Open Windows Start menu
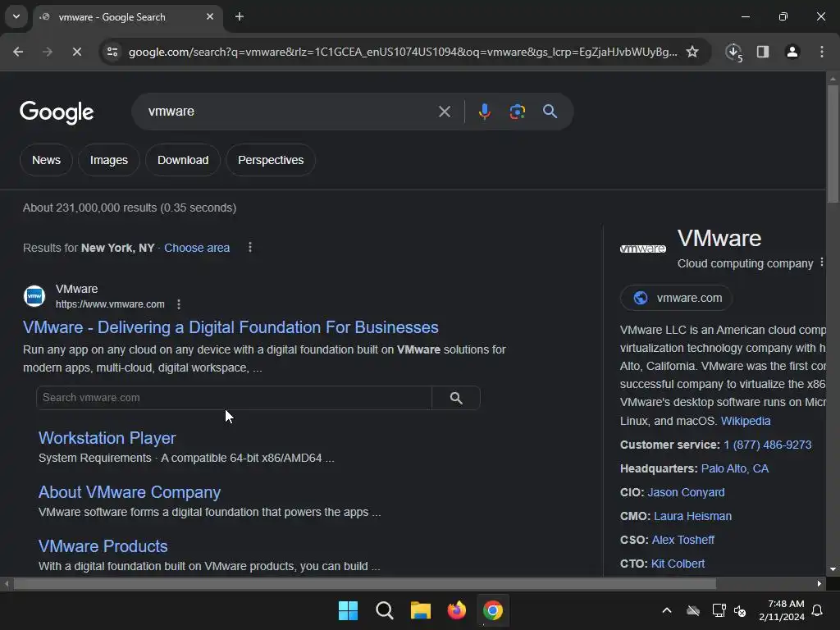The height and width of the screenshot is (630, 840). [348, 610]
